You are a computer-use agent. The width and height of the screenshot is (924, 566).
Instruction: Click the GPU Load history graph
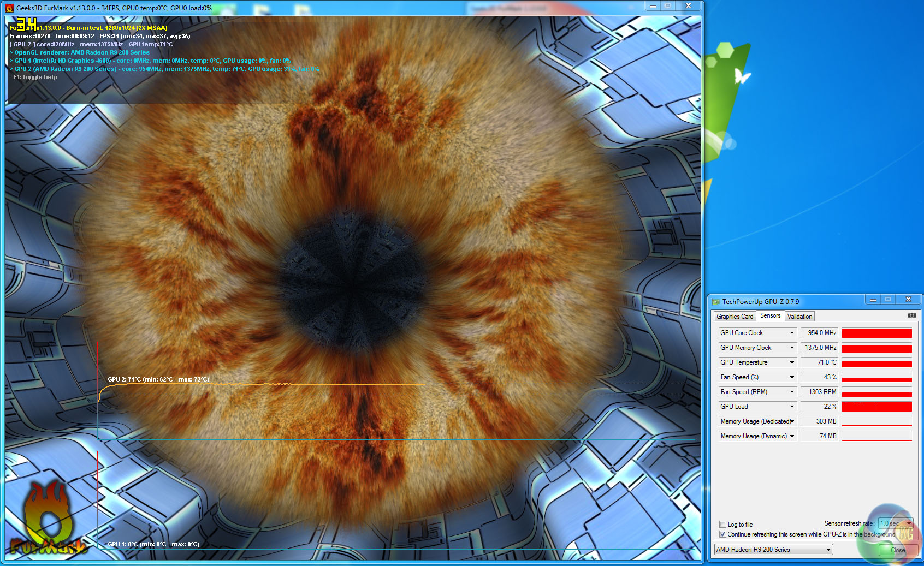click(x=876, y=407)
